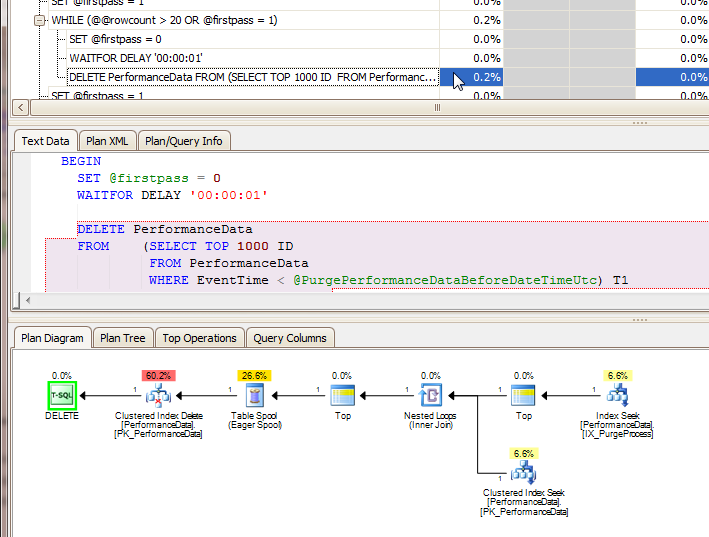The height and width of the screenshot is (537, 709).
Task: Click the 6.6% label above Index Seek
Action: pyautogui.click(x=618, y=376)
